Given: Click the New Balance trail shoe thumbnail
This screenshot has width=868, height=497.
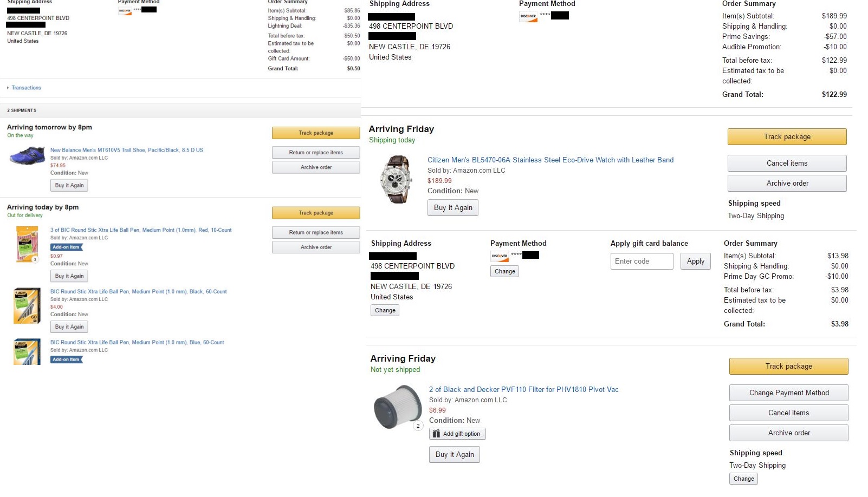Looking at the screenshot, I should pyautogui.click(x=27, y=156).
